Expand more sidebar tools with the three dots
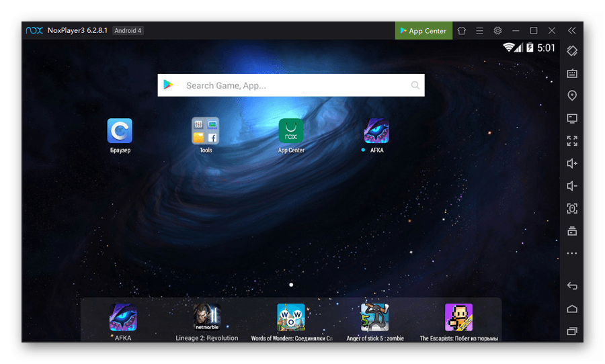Image resolution: width=605 pixels, height=364 pixels. click(x=572, y=254)
